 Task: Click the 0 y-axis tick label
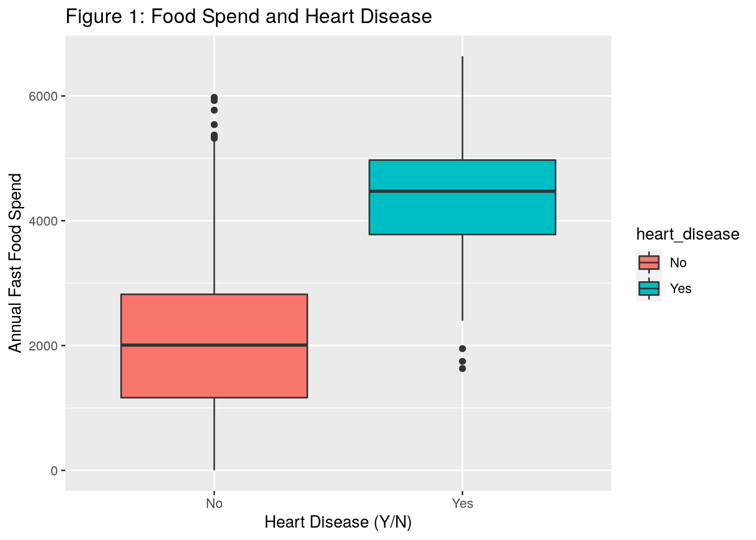tap(54, 470)
